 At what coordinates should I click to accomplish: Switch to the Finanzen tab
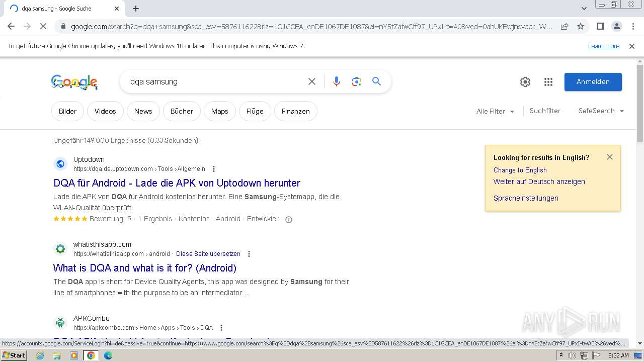295,111
